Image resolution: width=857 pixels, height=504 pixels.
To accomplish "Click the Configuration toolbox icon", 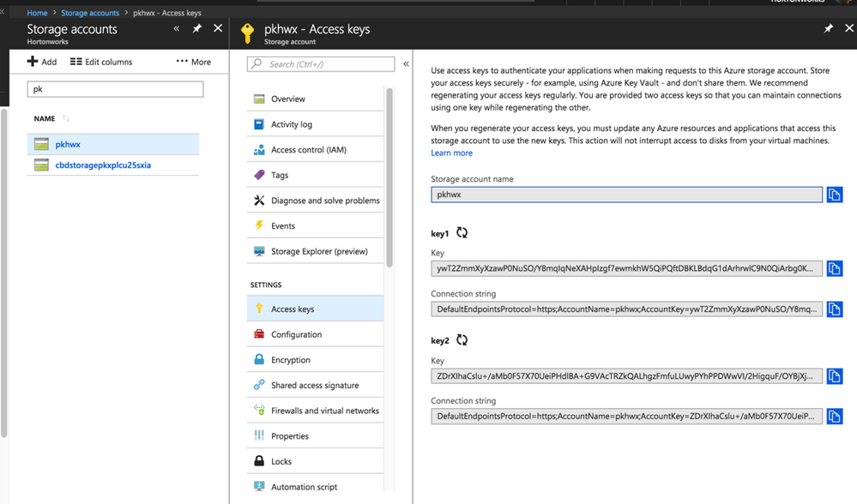I will click(259, 334).
